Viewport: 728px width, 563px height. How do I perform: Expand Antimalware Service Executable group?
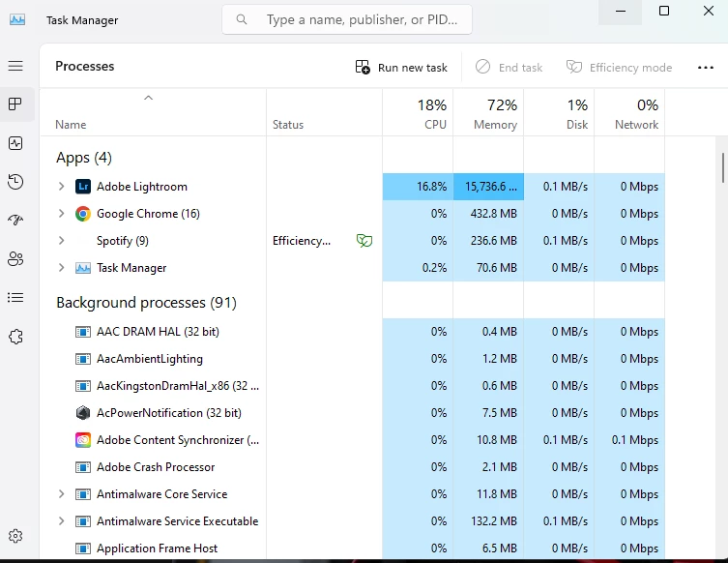61,520
